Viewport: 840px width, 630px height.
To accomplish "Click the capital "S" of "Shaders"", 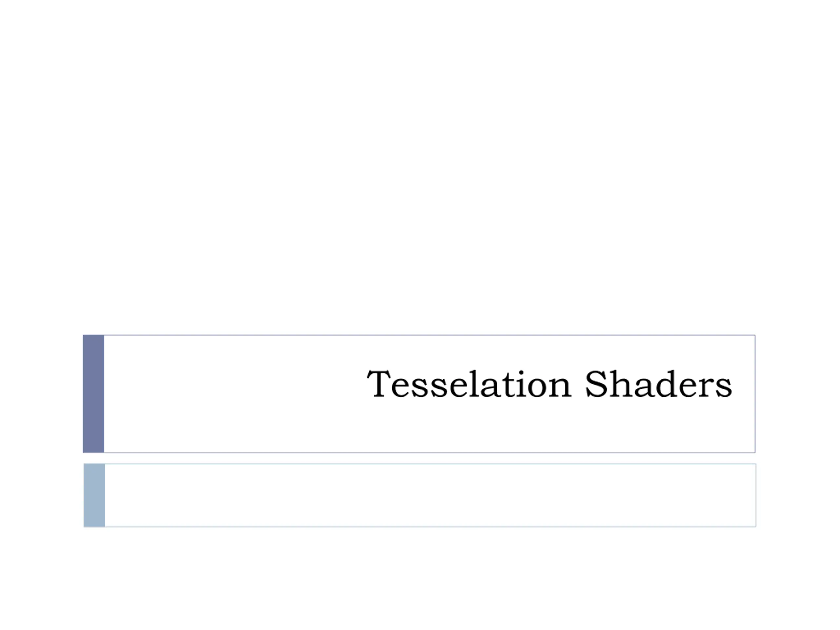I will [x=596, y=384].
